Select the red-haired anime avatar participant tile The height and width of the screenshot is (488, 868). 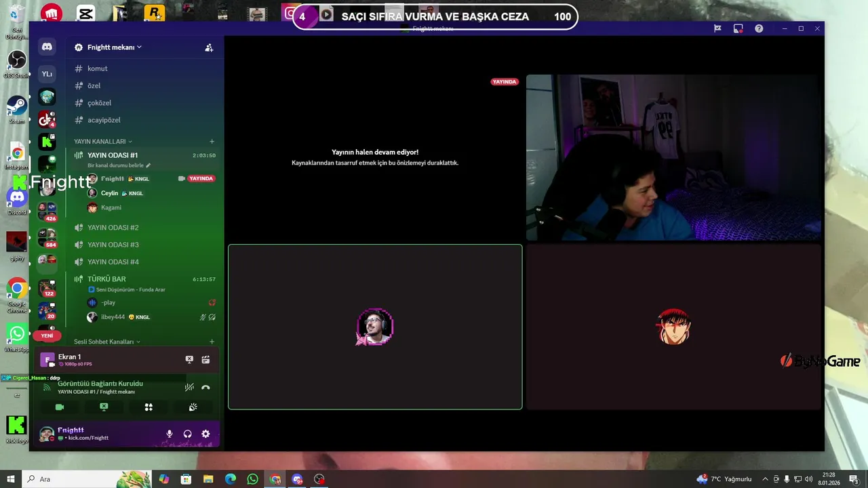coord(673,327)
